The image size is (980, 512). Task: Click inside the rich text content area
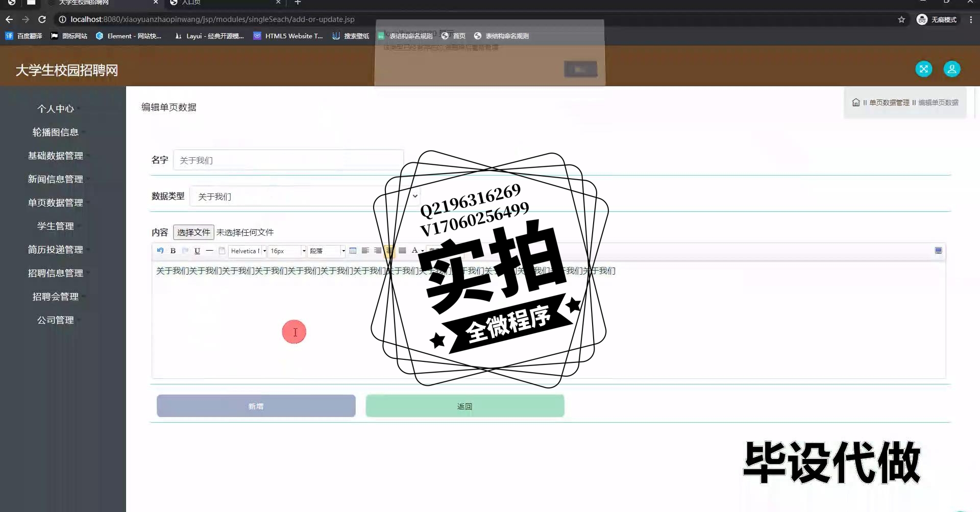coord(549,320)
